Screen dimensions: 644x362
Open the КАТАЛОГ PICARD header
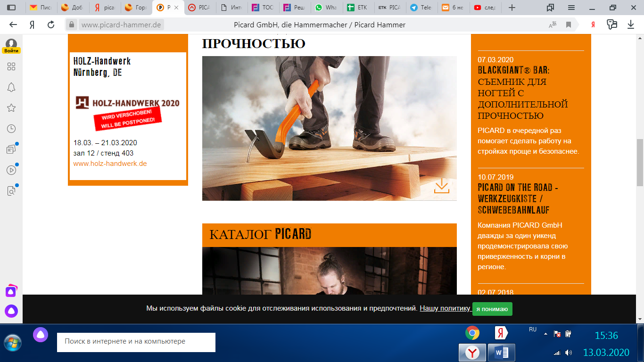click(x=329, y=235)
